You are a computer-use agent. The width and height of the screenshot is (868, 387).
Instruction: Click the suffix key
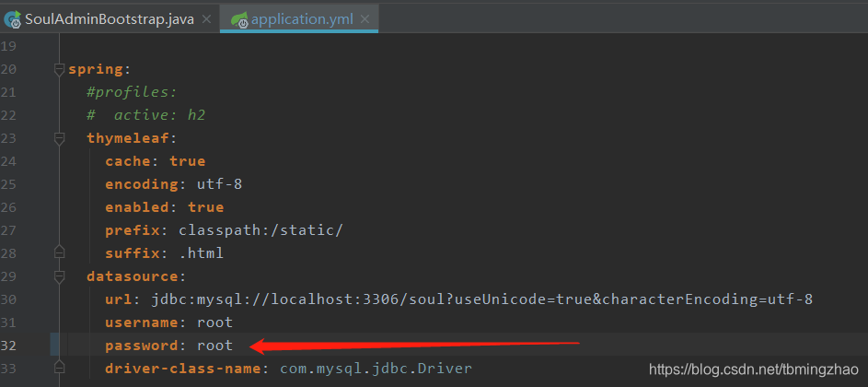tap(133, 253)
